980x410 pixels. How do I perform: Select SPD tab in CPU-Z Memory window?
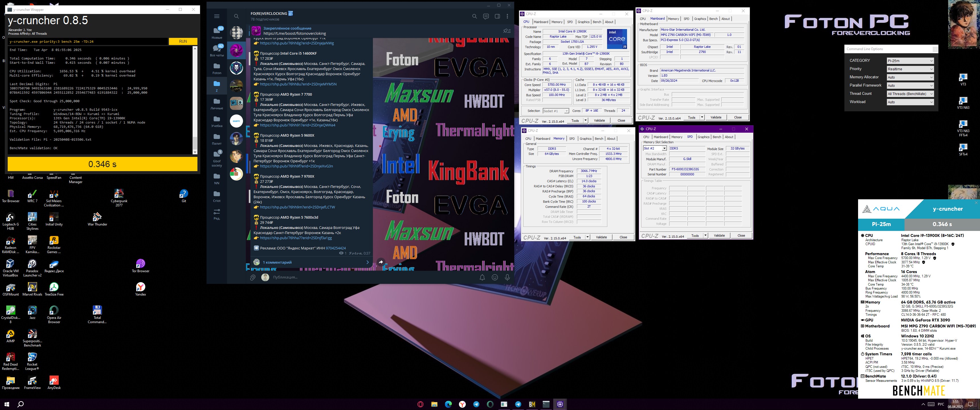pyautogui.click(x=572, y=138)
